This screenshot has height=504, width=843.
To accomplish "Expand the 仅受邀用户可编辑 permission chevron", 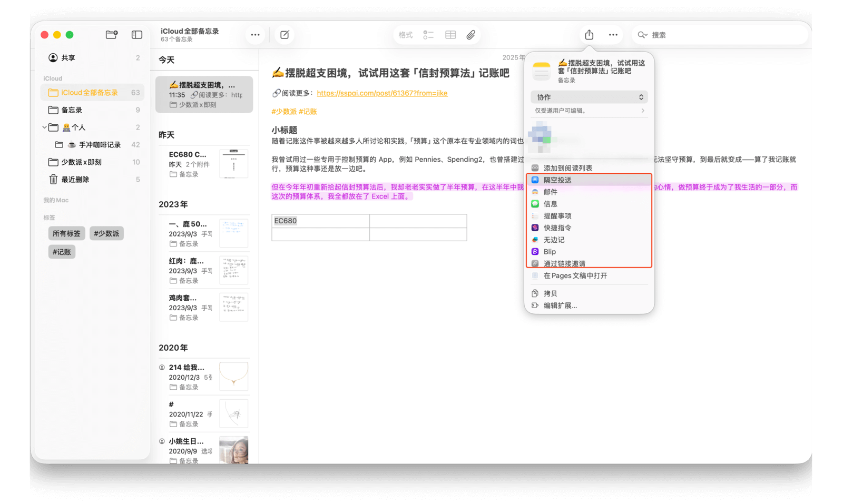I will point(643,111).
